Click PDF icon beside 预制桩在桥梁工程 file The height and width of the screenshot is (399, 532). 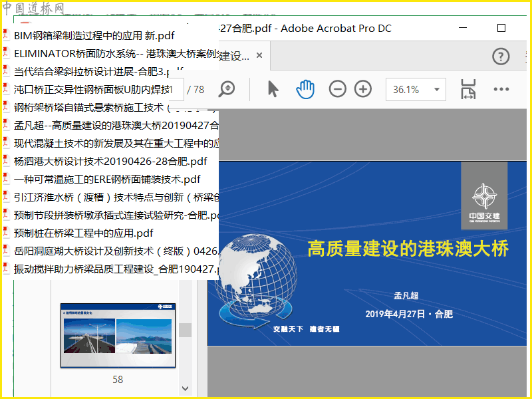point(6,232)
